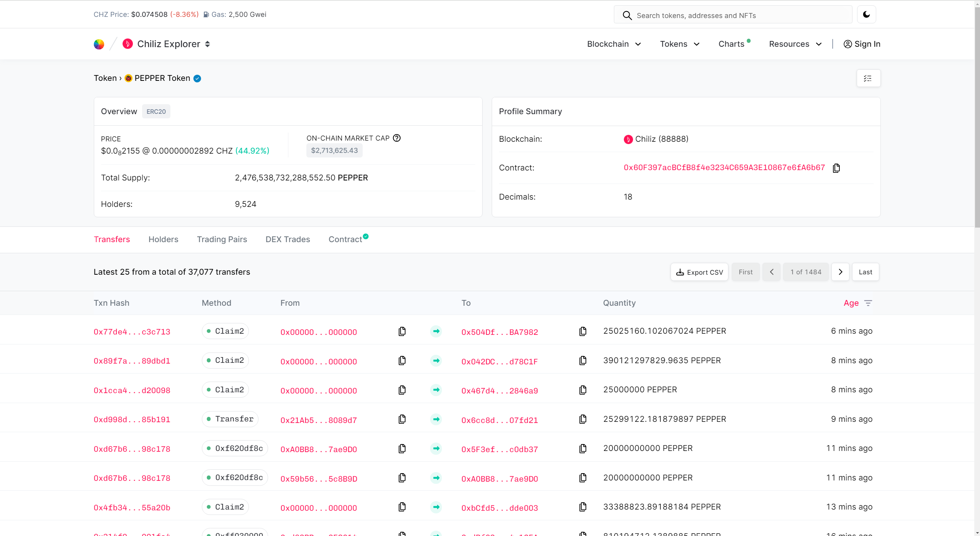This screenshot has height=536, width=980.
Task: Toggle the Age column header format
Action: 851,303
